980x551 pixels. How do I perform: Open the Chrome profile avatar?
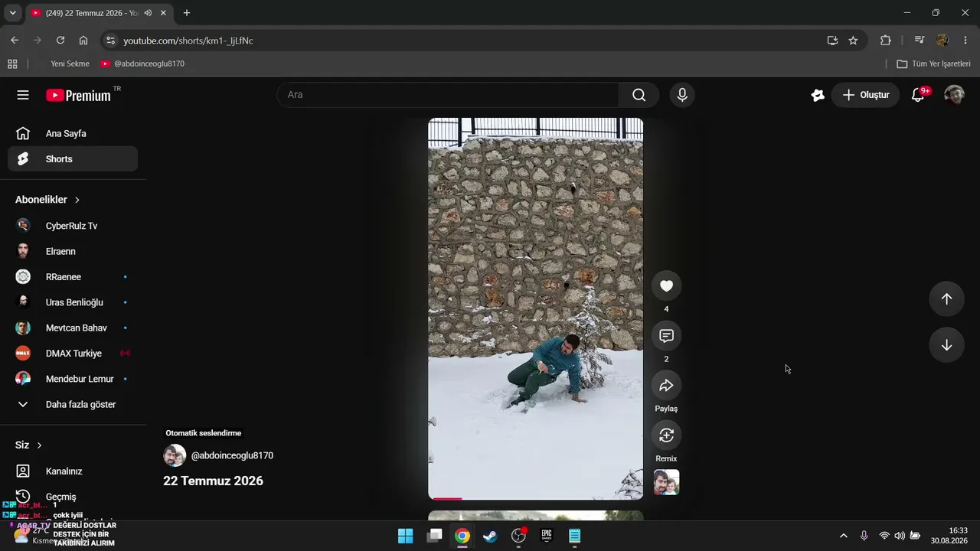(x=942, y=41)
